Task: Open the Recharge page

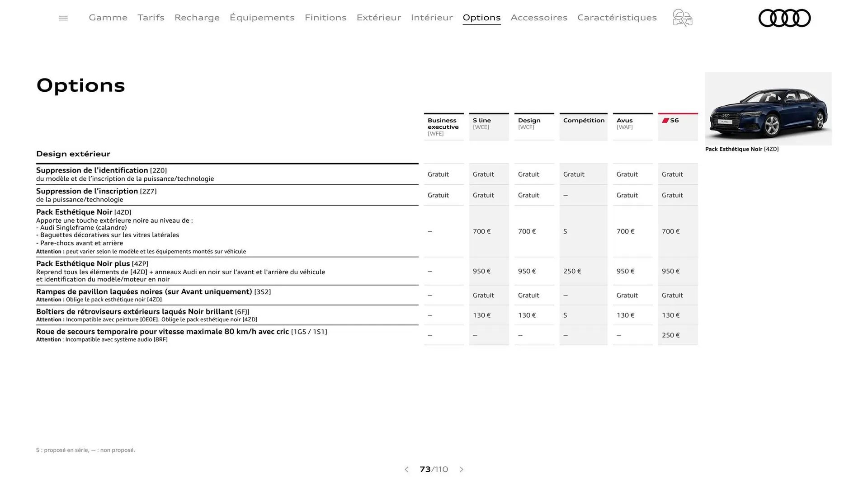Action: 197,18
